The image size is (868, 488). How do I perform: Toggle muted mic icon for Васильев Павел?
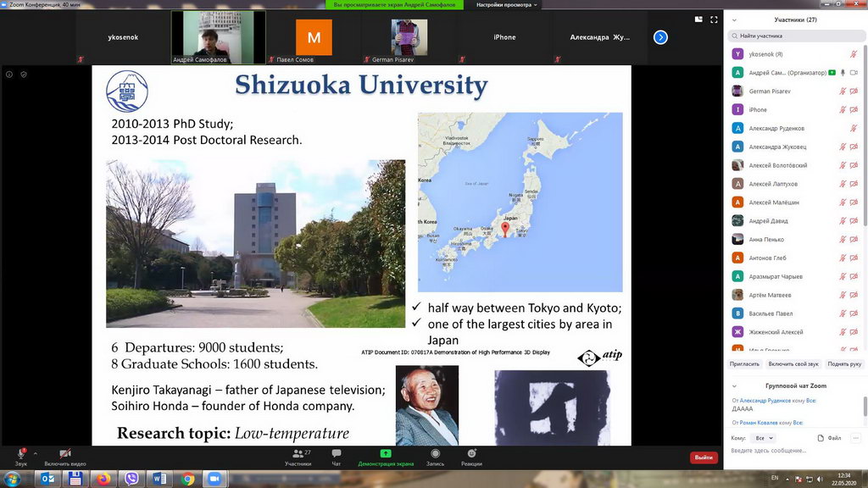coord(843,313)
